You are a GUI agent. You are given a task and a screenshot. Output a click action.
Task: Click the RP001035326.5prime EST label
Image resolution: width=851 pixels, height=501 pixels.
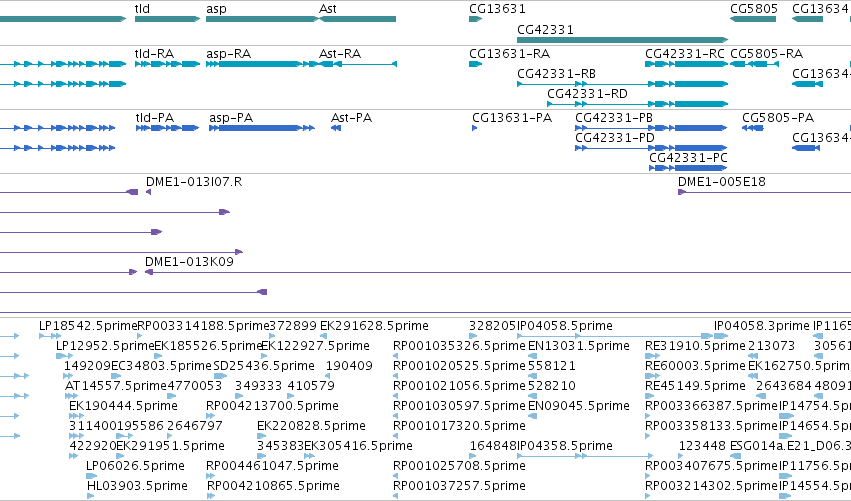[x=459, y=346]
